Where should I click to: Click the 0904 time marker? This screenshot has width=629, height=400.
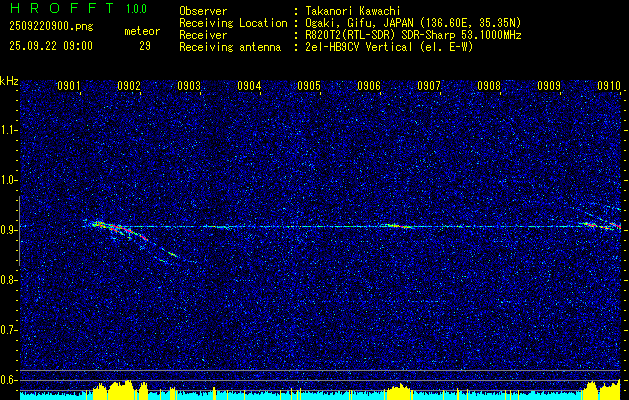click(x=249, y=86)
